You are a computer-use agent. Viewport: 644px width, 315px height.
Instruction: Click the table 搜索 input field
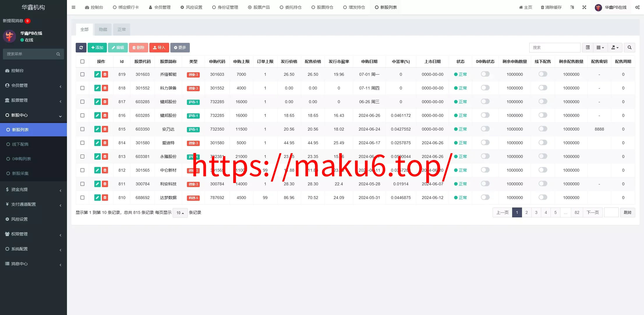coord(555,47)
